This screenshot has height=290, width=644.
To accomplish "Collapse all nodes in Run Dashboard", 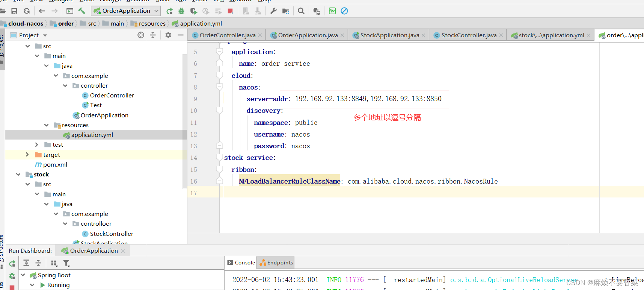I will tap(38, 263).
